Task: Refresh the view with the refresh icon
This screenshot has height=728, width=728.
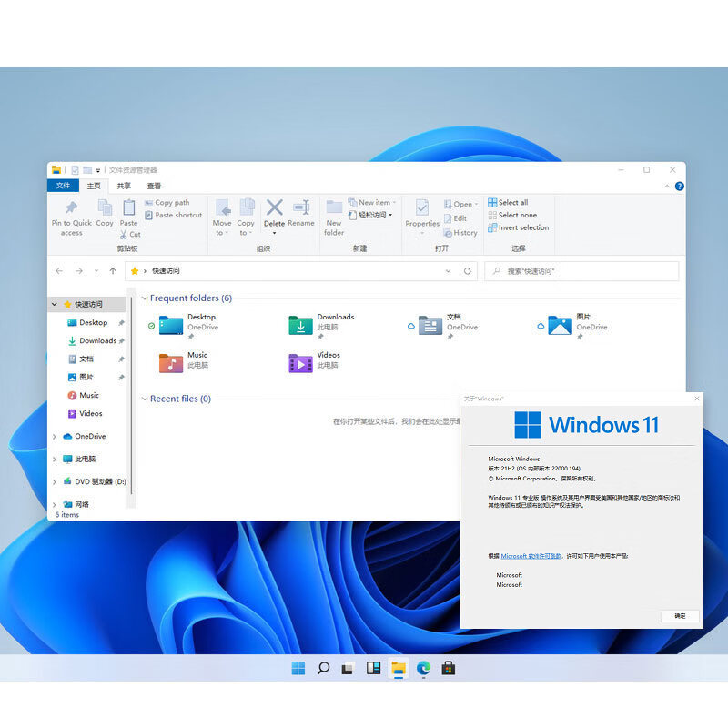Action: point(467,271)
